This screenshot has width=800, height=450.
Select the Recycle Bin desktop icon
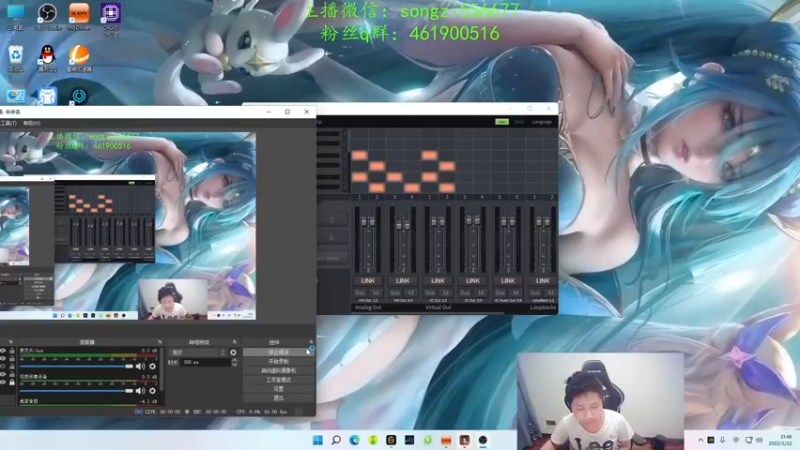coord(16,58)
